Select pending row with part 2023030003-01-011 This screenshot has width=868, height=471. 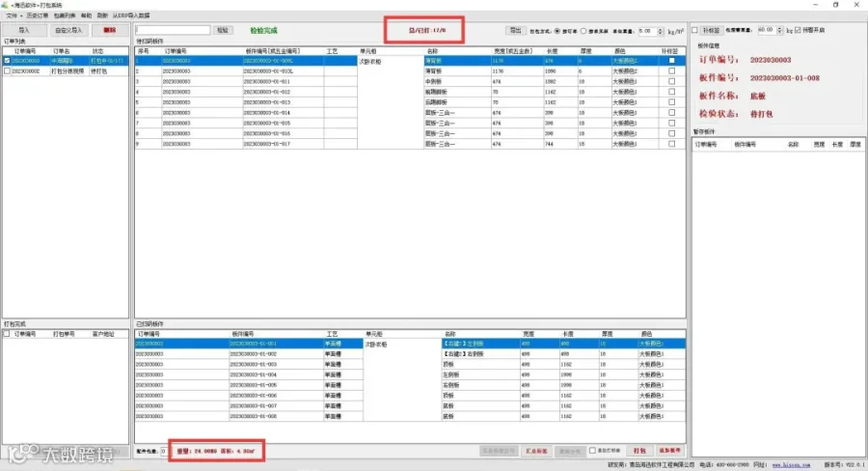point(410,81)
